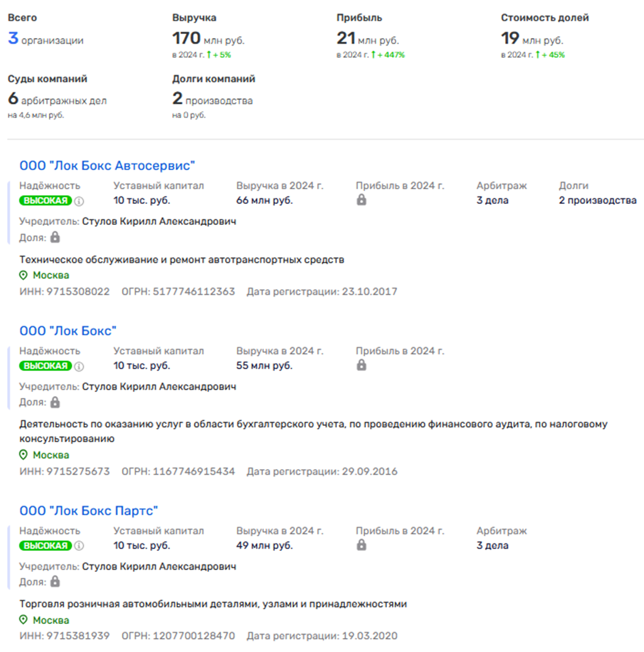The image size is (644, 652).
Task: Click the lock icon hiding Лок Бокс Партс profit
Action: click(x=361, y=545)
